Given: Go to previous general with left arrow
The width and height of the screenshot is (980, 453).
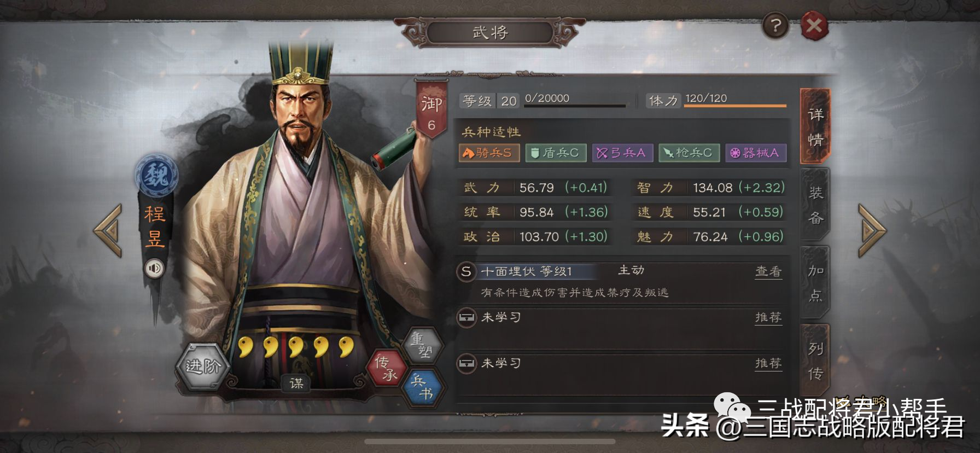Looking at the screenshot, I should coord(108,231).
